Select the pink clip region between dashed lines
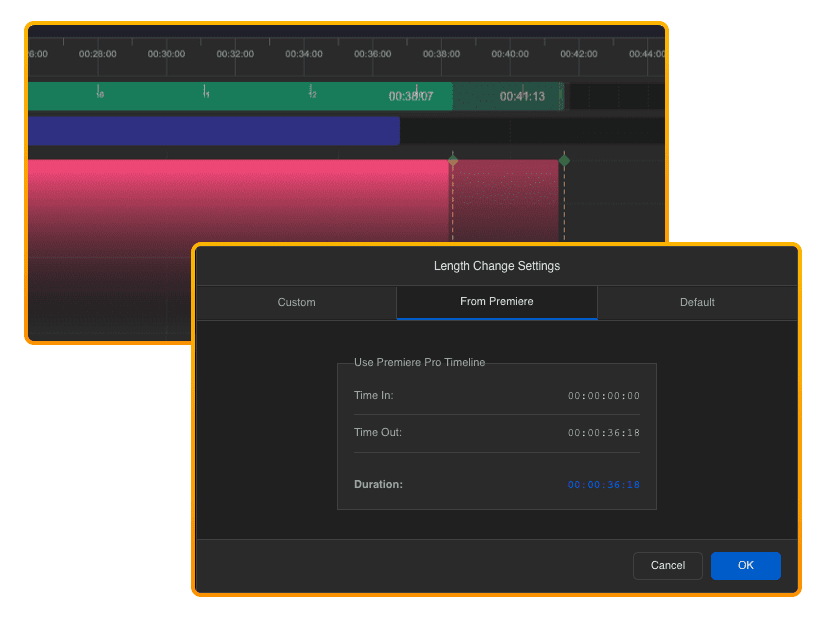 tap(508, 200)
